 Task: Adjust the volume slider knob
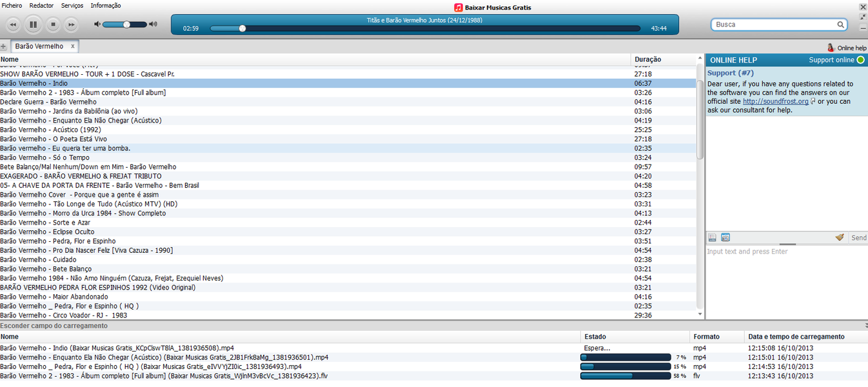point(126,25)
